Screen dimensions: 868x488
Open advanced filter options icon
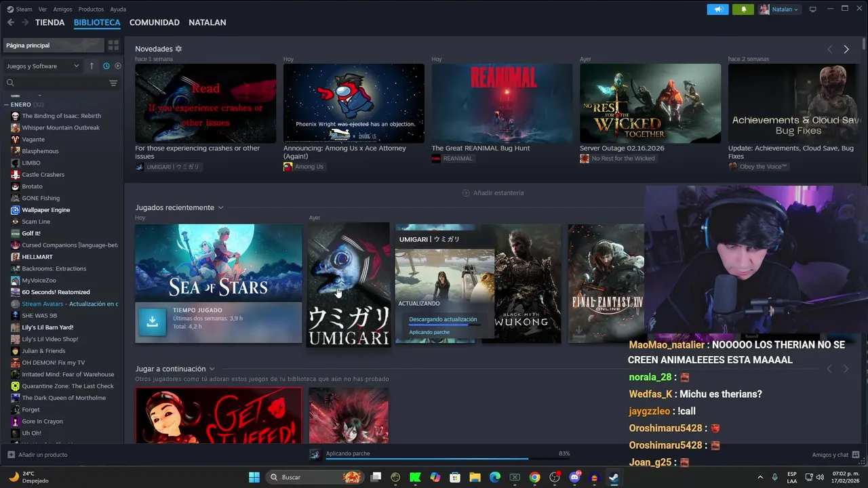(x=113, y=83)
